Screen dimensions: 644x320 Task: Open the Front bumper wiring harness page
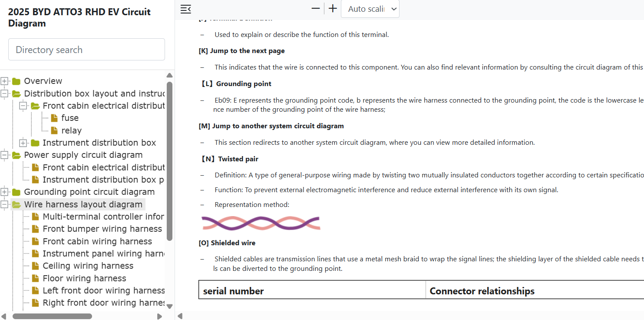pyautogui.click(x=102, y=229)
